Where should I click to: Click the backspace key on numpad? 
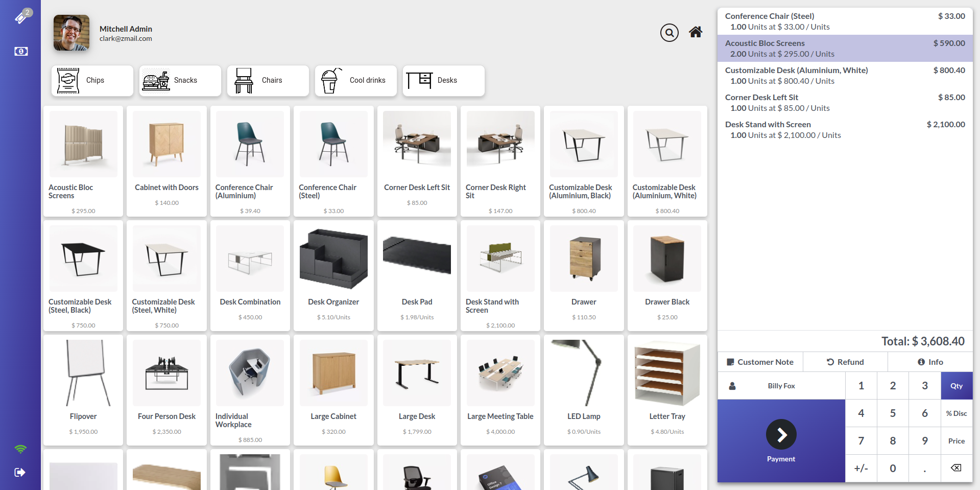[957, 468]
